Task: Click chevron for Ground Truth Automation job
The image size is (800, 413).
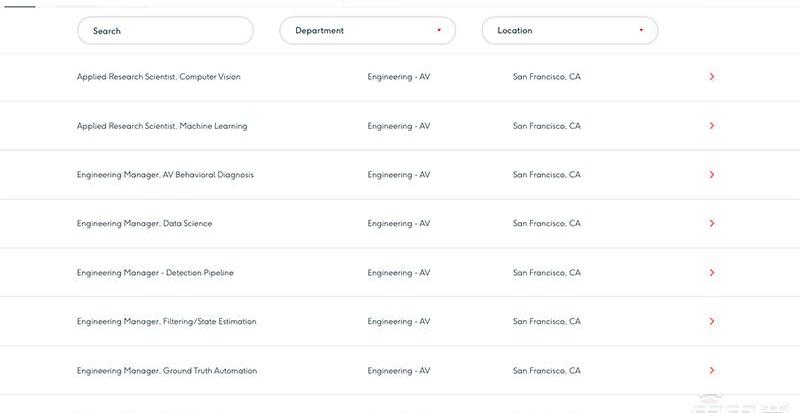Action: coord(712,371)
